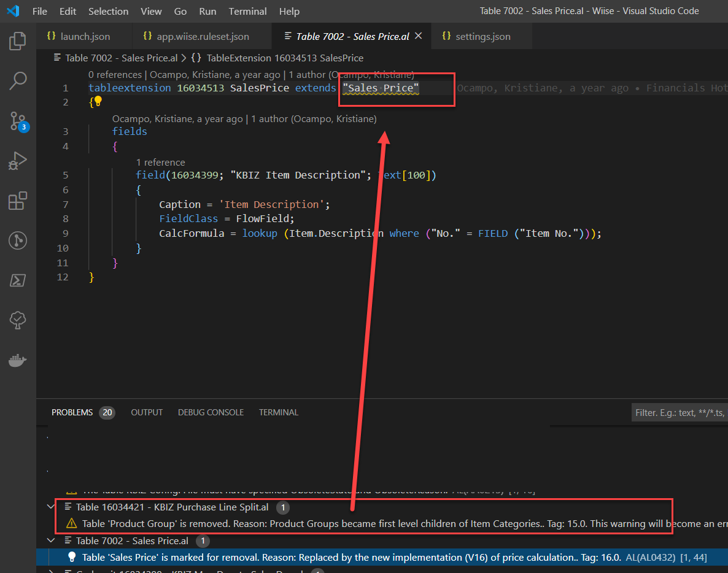This screenshot has width=728, height=573.
Task: Switch to settings.json editor tab
Action: pos(482,36)
